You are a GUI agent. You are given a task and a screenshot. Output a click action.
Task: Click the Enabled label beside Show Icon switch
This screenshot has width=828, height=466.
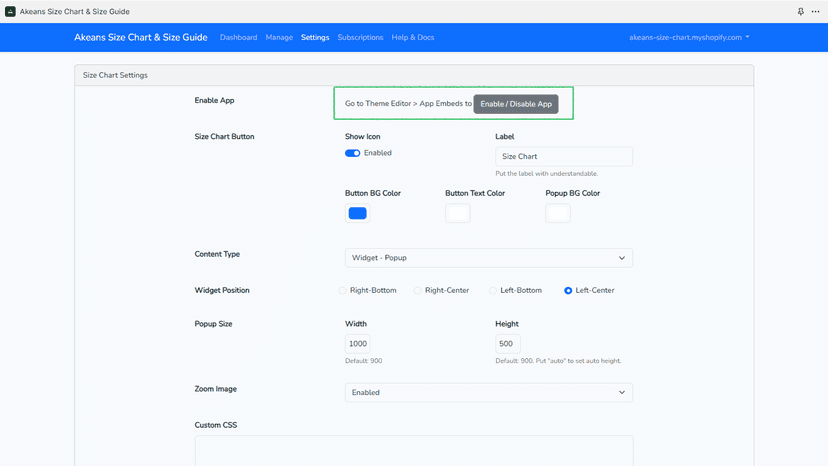click(x=378, y=153)
